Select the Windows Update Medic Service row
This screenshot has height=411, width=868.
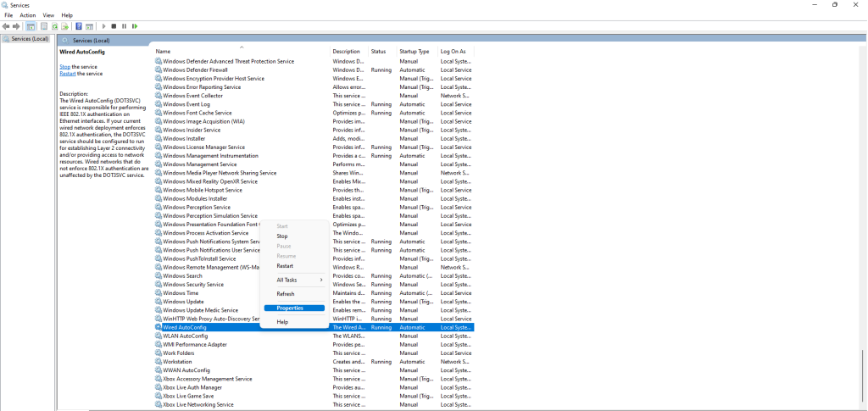[314, 310]
